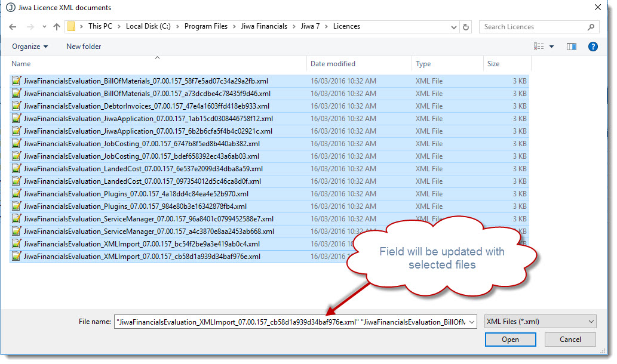Close the Jiwa Licence XML dialog

[x=598, y=7]
